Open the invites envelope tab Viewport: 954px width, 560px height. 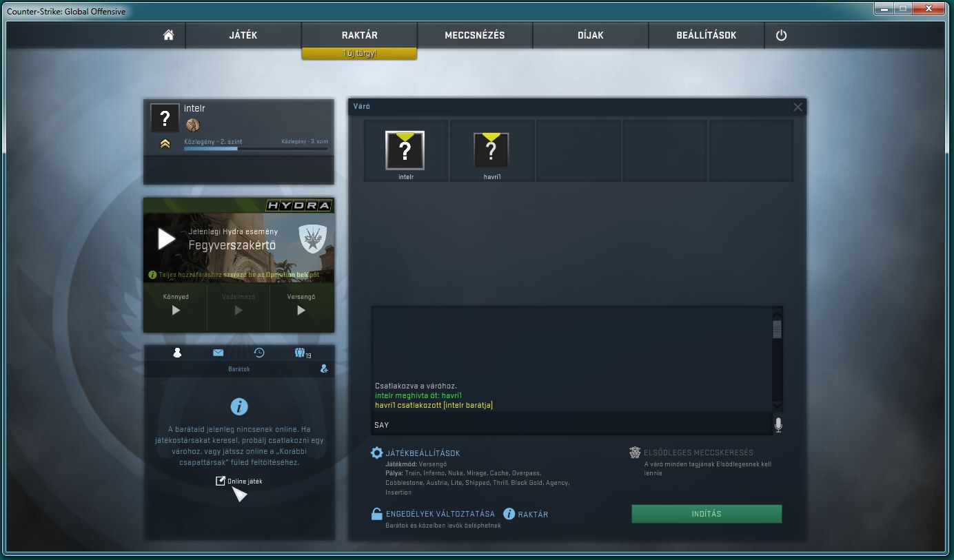point(218,353)
